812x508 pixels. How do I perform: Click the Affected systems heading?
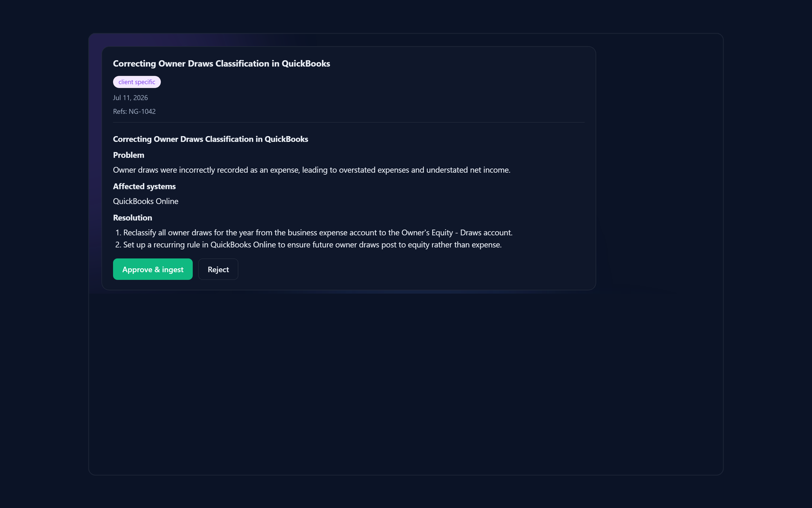click(x=144, y=186)
